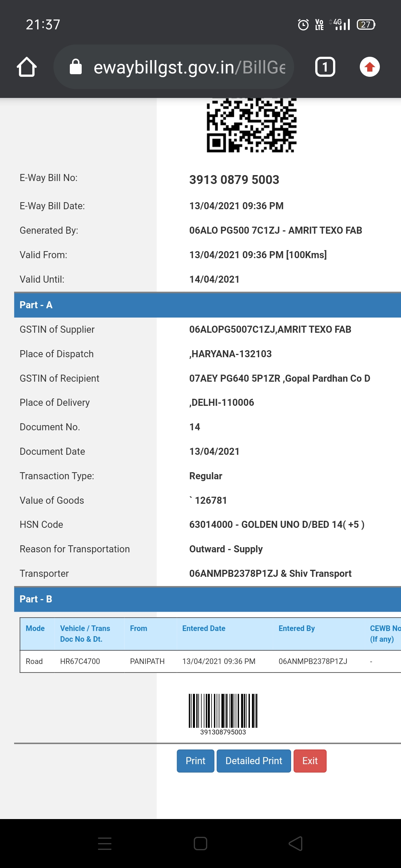Tap the QR code image
This screenshot has height=868, width=401.
(252, 125)
